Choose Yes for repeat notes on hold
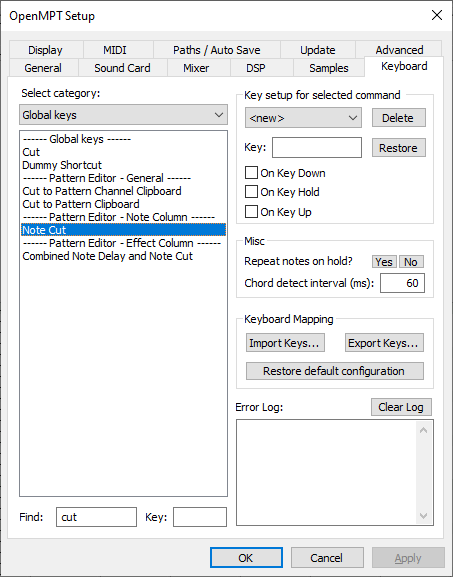 coord(384,262)
